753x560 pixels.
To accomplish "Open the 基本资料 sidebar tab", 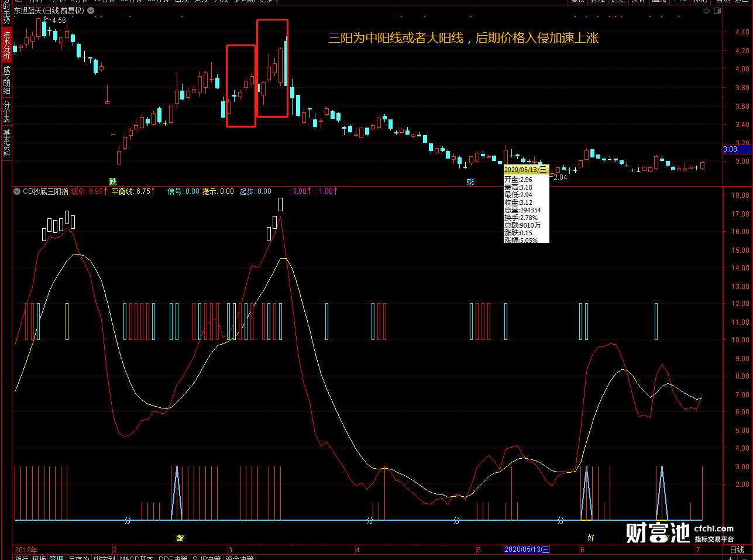I will tap(6, 143).
